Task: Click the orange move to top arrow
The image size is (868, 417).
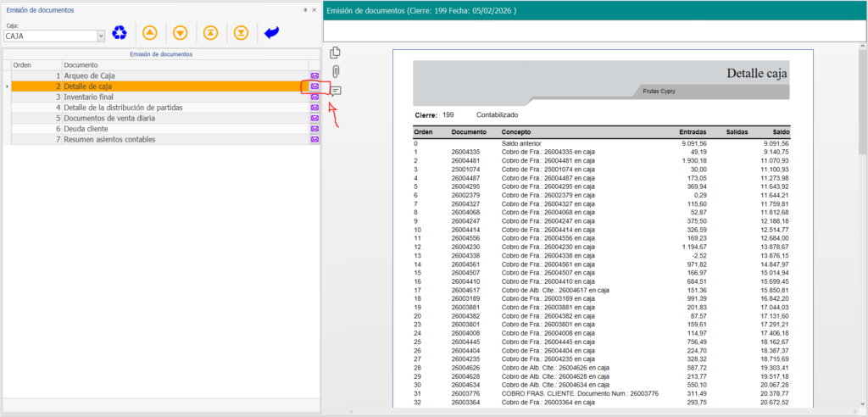Action: pyautogui.click(x=210, y=33)
